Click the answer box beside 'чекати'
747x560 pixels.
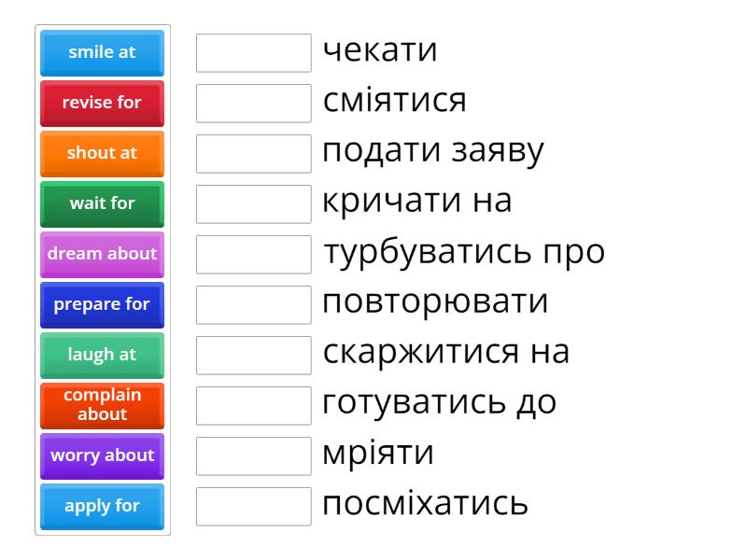253,53
